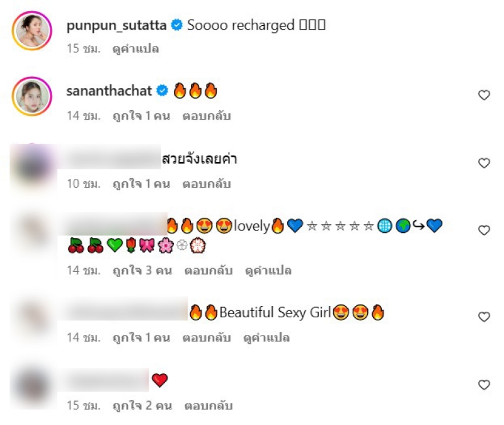Like the red heart emoji comment

(484, 385)
